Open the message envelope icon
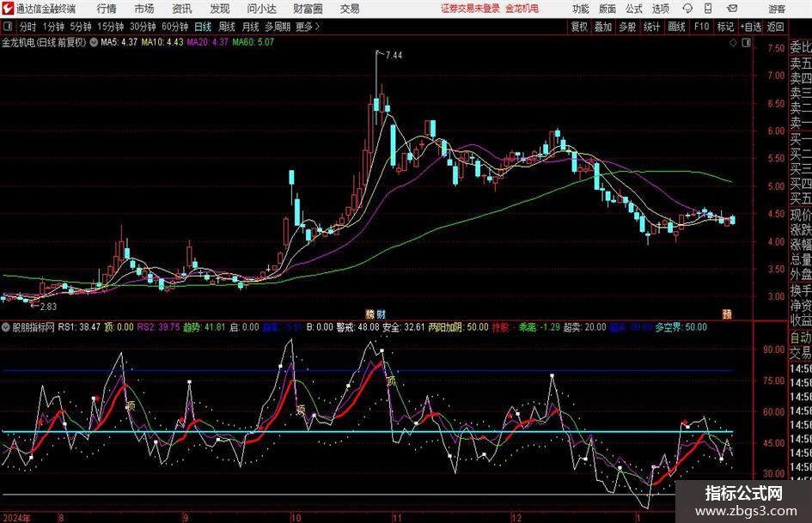 (732, 9)
